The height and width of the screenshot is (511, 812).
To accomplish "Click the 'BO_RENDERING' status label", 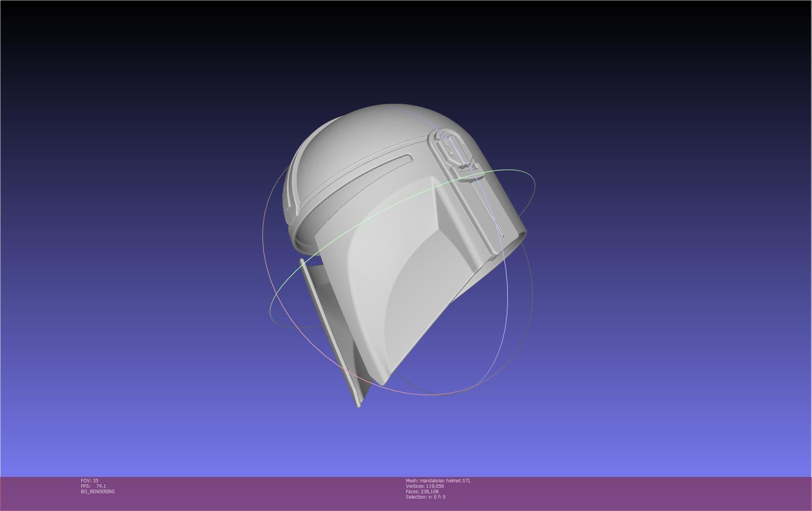I will 98,491.
